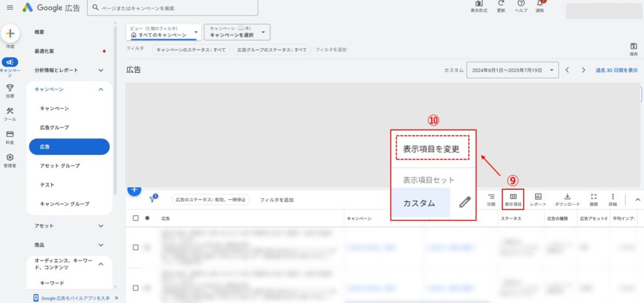Toggle the select-all checkbox in table header
The image size is (644, 303).
tap(135, 218)
